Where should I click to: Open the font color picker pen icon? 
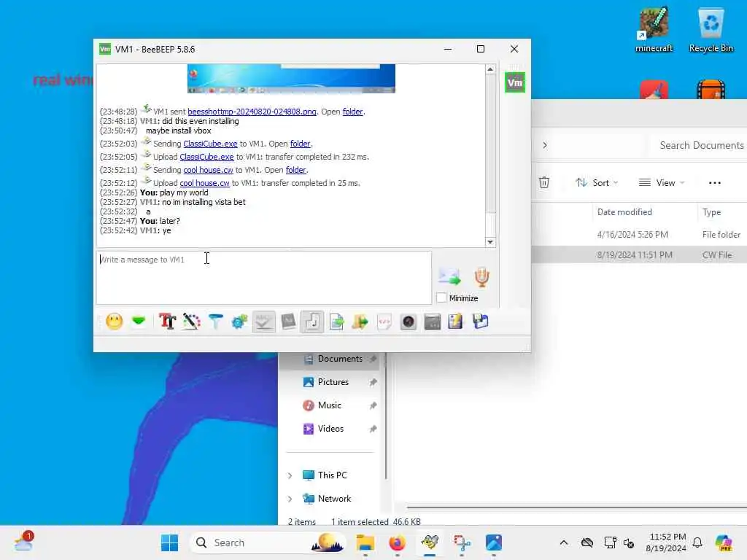click(192, 322)
